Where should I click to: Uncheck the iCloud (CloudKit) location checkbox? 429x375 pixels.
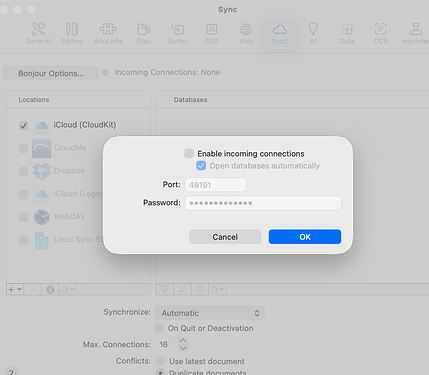[x=23, y=126]
